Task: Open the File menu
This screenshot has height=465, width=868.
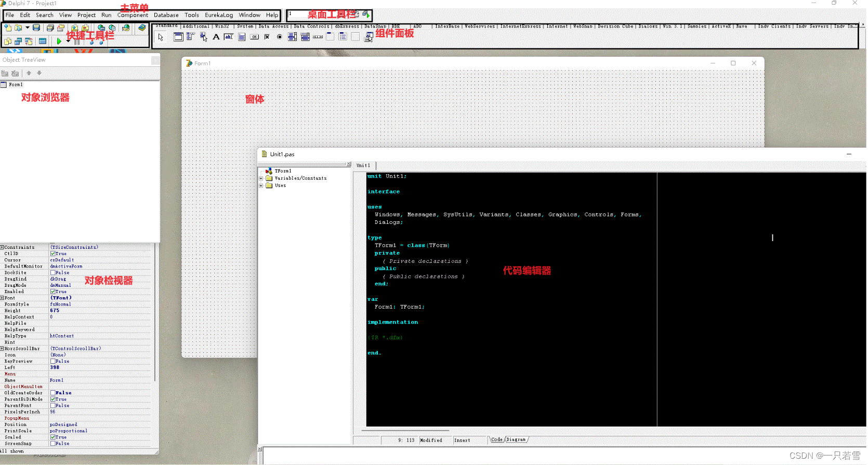Action: pos(10,15)
